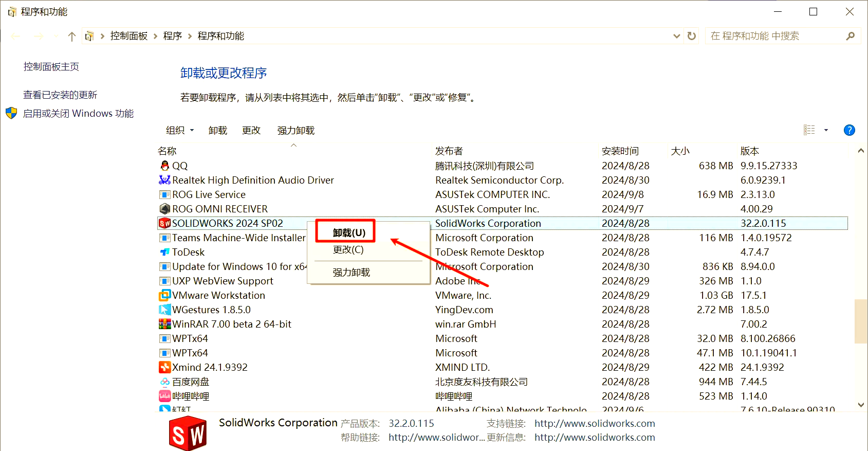Screen dimensions: 868x451
Task: Open the 组织 dropdown menu
Action: pyautogui.click(x=180, y=131)
